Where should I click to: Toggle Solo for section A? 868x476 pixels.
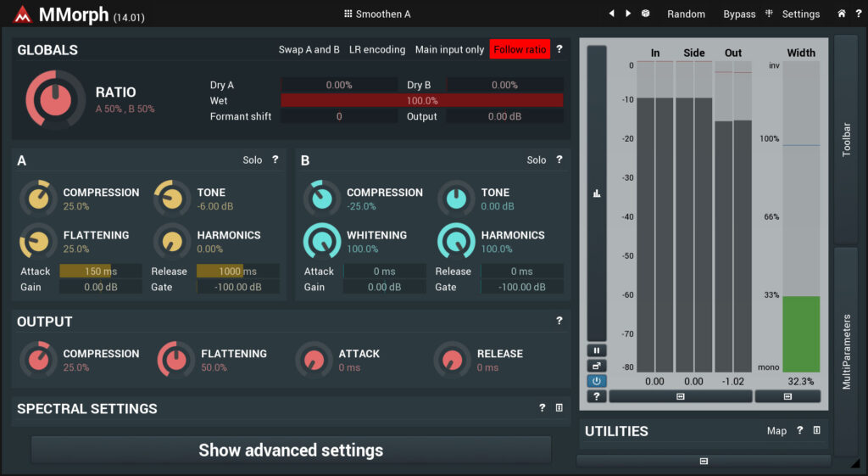(x=253, y=160)
